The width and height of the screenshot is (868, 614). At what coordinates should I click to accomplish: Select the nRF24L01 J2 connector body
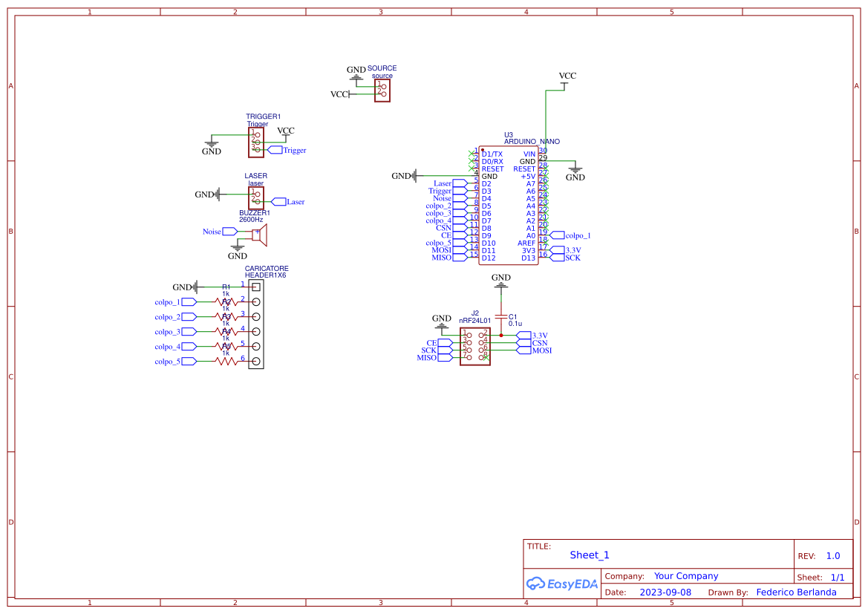(x=475, y=346)
